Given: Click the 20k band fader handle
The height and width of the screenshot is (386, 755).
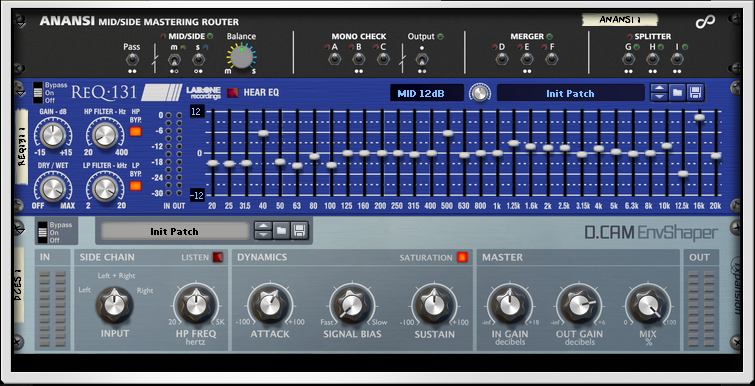Looking at the screenshot, I should [x=716, y=155].
